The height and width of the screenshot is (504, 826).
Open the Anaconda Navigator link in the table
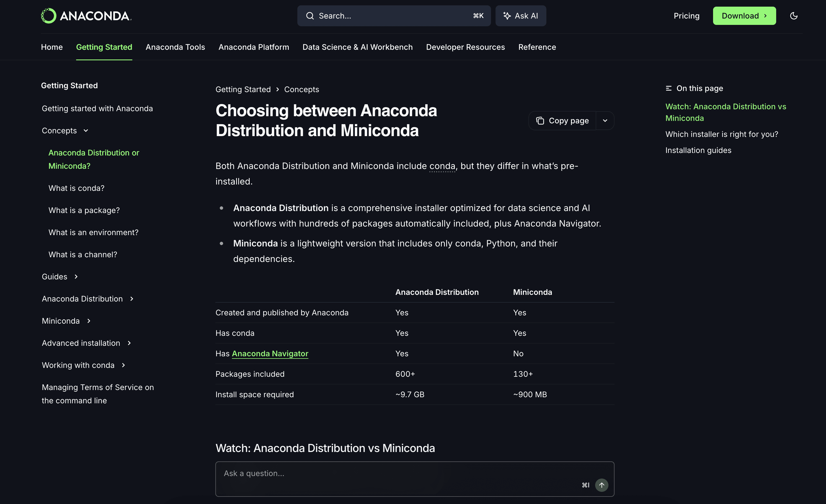pyautogui.click(x=270, y=353)
